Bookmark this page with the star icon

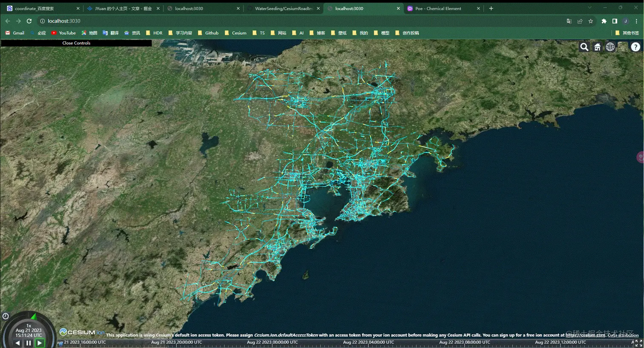[590, 21]
